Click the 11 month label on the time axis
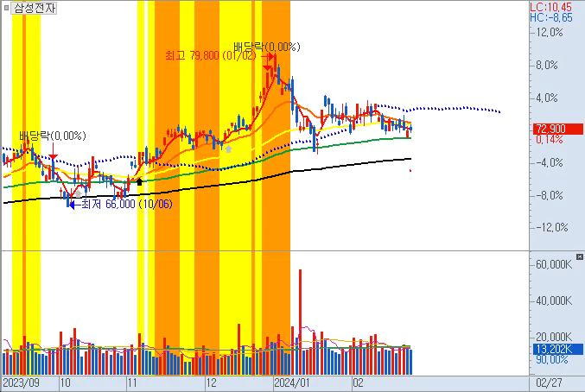585x392 pixels. [x=132, y=383]
